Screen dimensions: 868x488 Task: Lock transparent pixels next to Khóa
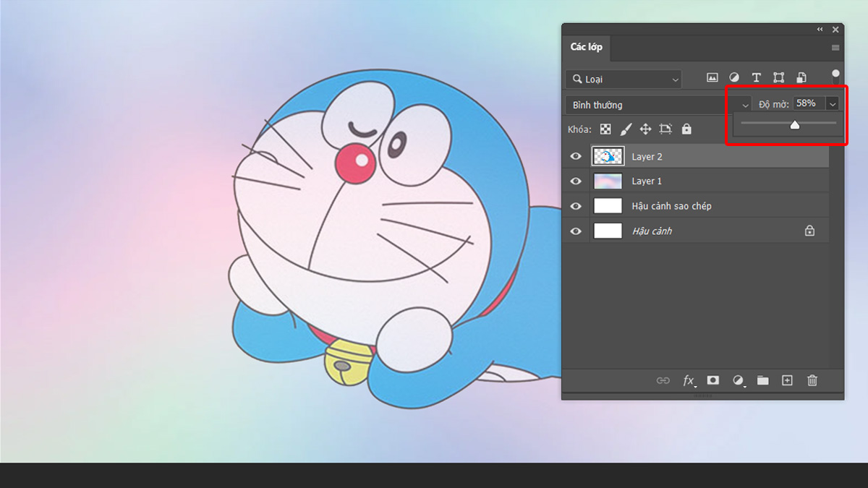tap(605, 129)
